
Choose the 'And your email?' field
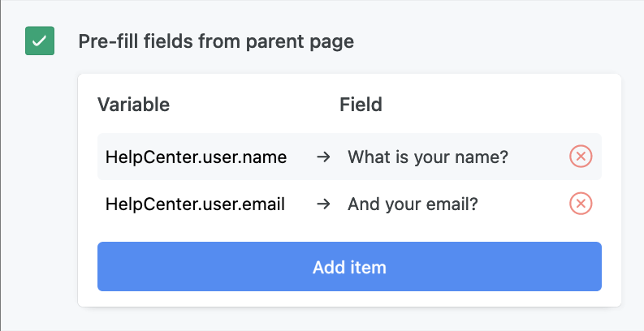(413, 204)
